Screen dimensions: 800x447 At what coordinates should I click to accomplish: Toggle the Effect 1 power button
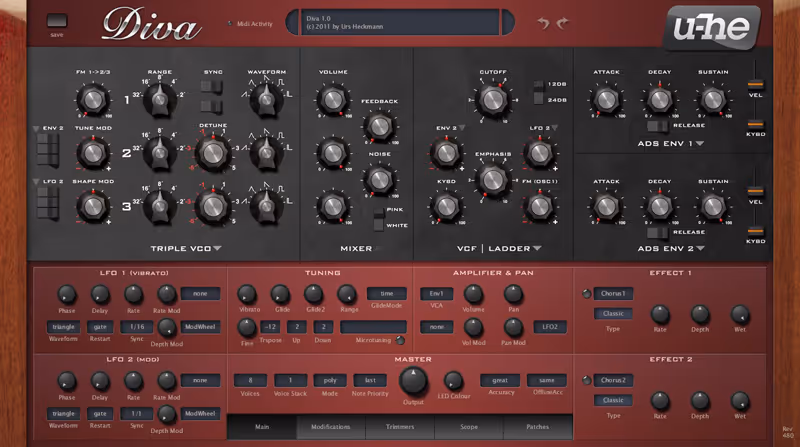(587, 293)
